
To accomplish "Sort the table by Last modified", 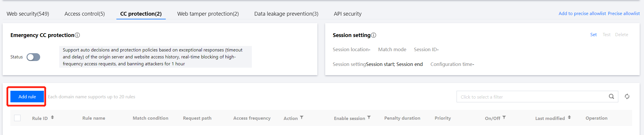I will point(569,118).
